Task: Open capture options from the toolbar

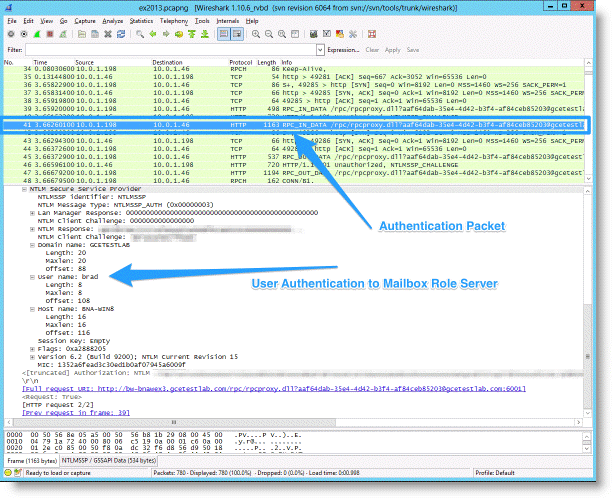Action: (24, 34)
